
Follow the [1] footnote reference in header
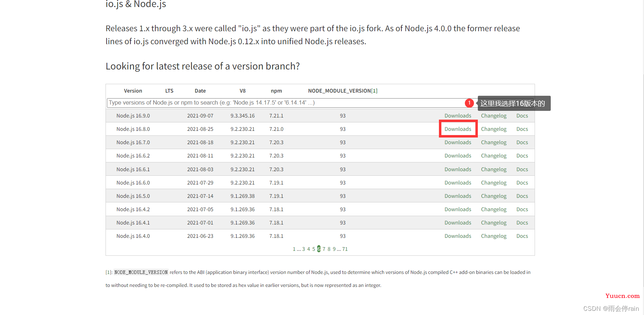click(x=374, y=91)
